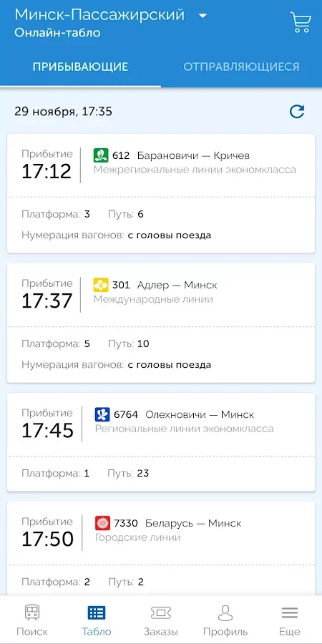Screen dimensions: 322x644
Task: Switch to the ОТПРАВЛЯЮЩИЕСЯ tab
Action: [242, 67]
